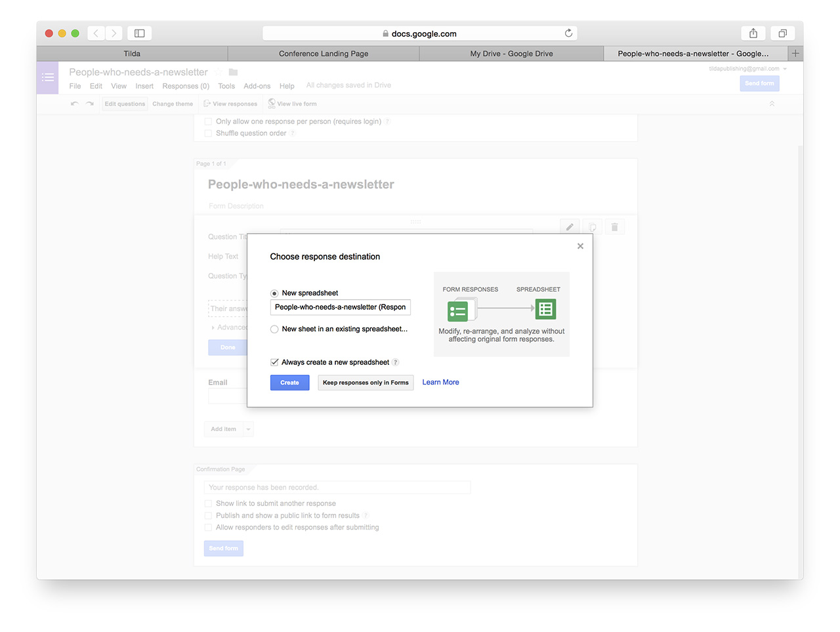Screen dimensions: 840x632
Task: Open the Add-ons menu
Action: (257, 86)
